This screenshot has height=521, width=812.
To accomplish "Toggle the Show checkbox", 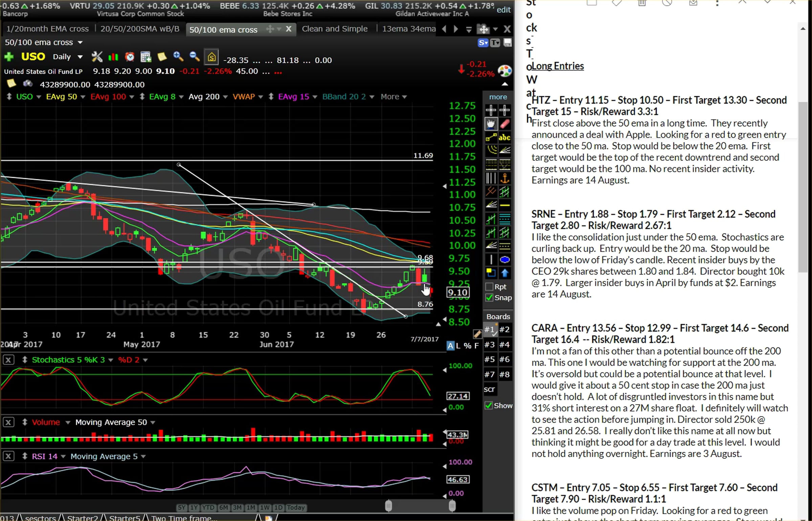I will point(488,405).
